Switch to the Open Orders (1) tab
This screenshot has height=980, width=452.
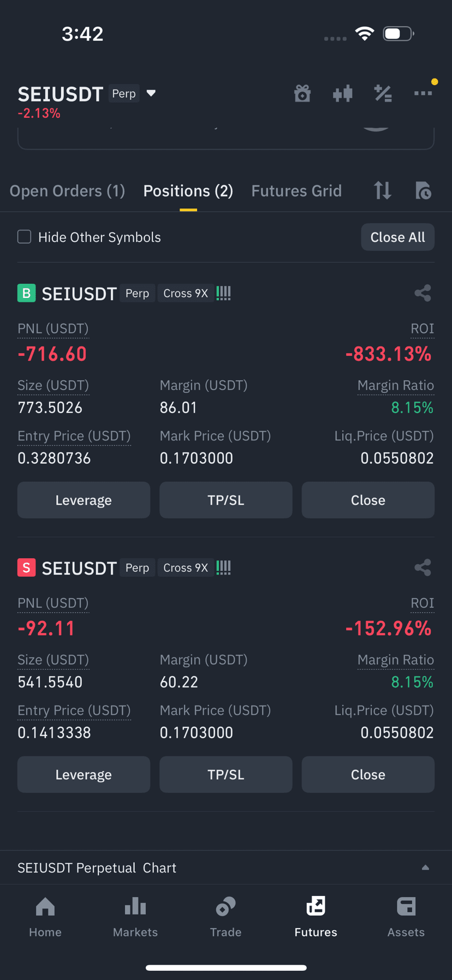pyautogui.click(x=67, y=190)
